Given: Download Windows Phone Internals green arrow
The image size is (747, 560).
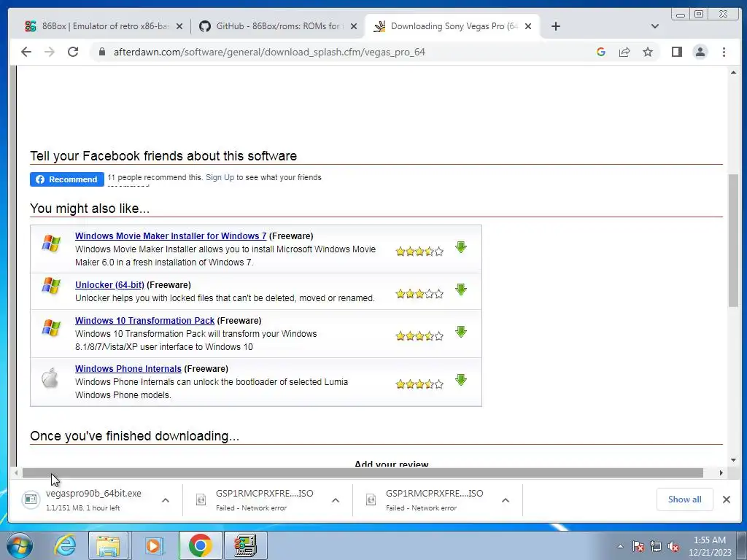Looking at the screenshot, I should 461,379.
